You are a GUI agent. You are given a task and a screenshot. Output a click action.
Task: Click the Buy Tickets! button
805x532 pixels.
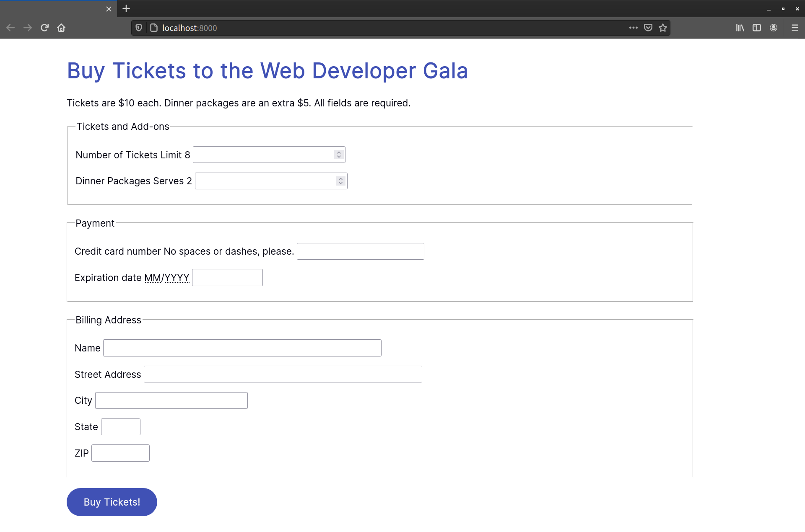coord(112,502)
